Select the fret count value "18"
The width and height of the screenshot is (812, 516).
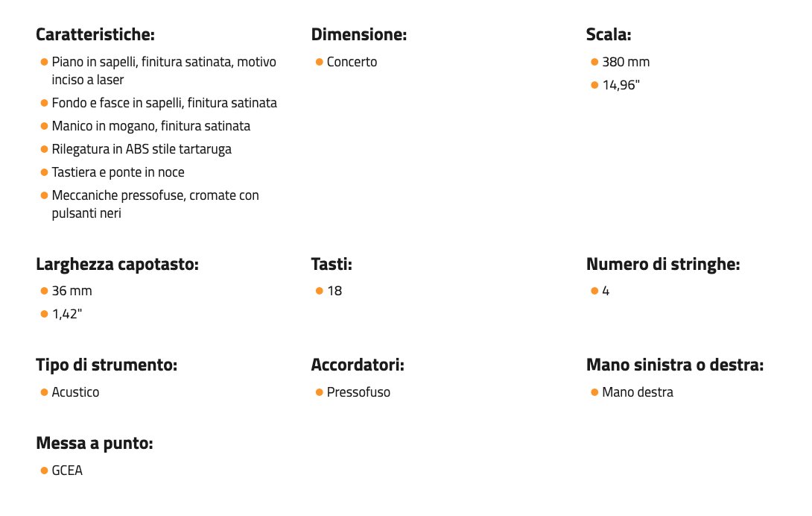334,291
